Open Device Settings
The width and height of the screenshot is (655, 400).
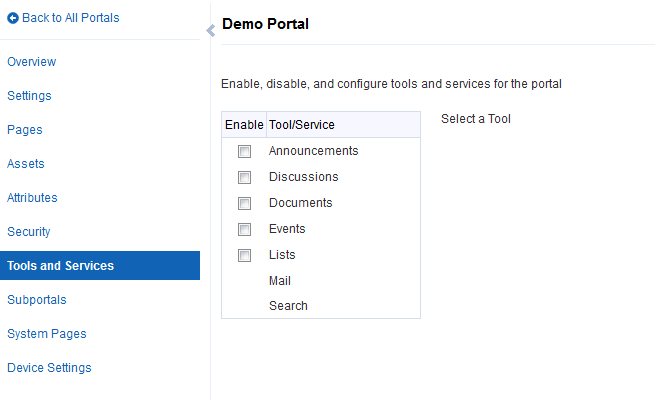click(x=49, y=368)
